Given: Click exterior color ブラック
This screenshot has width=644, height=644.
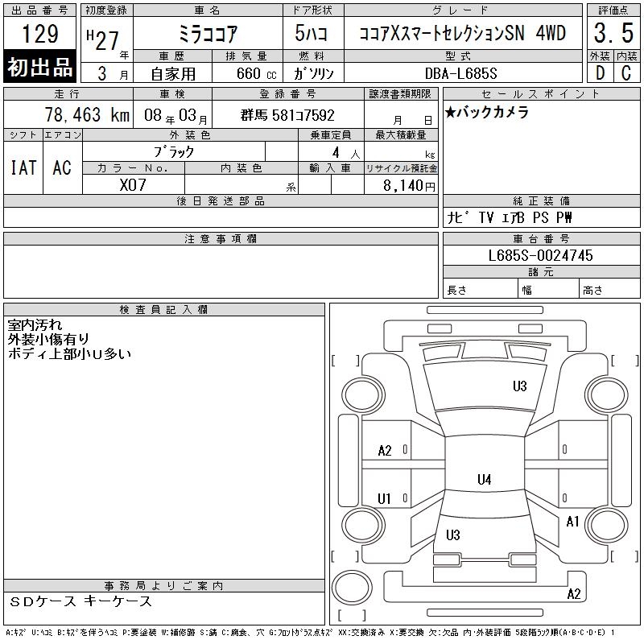Looking at the screenshot, I should click(174, 152).
